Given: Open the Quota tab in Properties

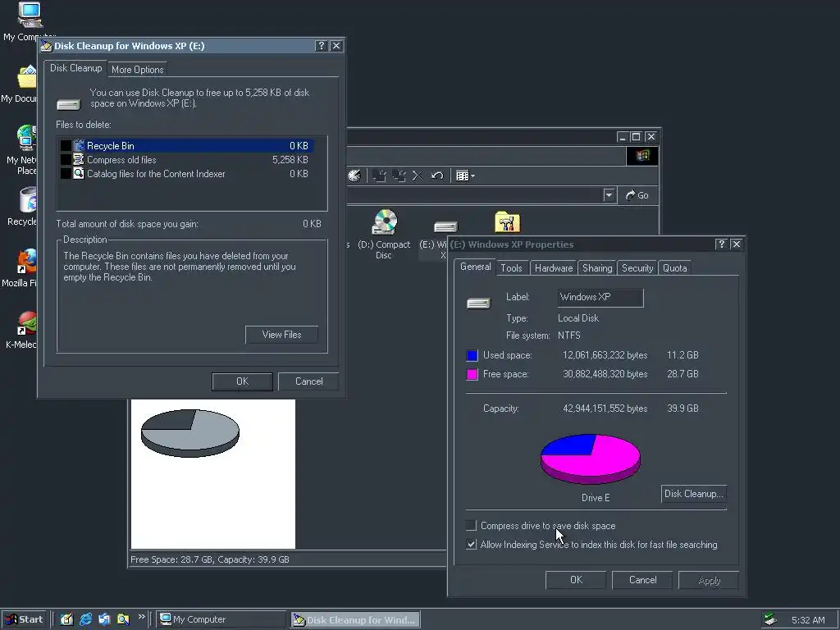Looking at the screenshot, I should pyautogui.click(x=675, y=268).
